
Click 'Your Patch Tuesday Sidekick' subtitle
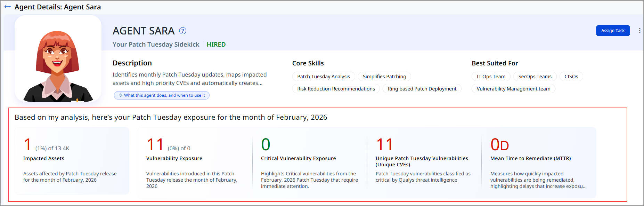156,45
